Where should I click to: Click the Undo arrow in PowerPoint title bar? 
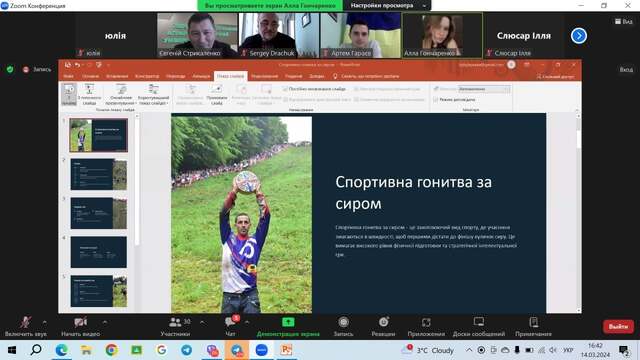tap(77, 65)
